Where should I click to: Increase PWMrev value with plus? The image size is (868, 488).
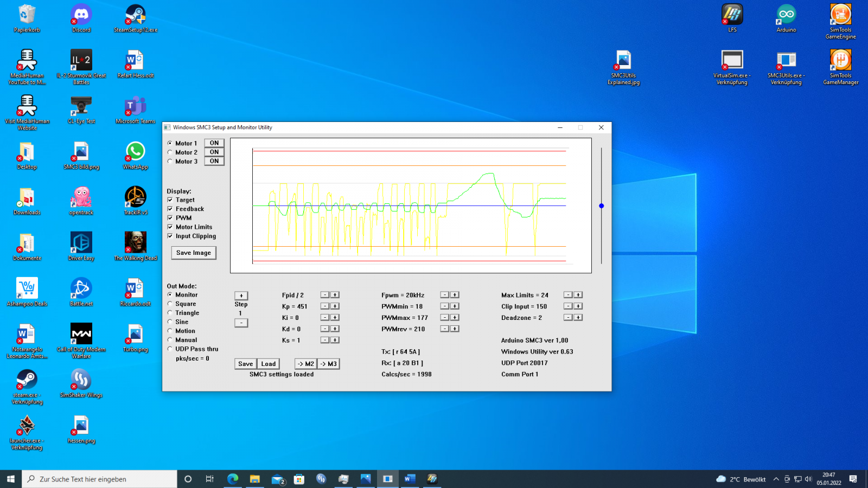(x=455, y=329)
